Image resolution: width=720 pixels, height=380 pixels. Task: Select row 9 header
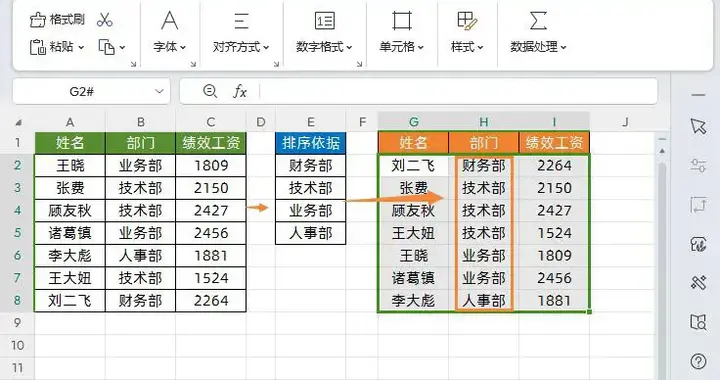[17, 323]
